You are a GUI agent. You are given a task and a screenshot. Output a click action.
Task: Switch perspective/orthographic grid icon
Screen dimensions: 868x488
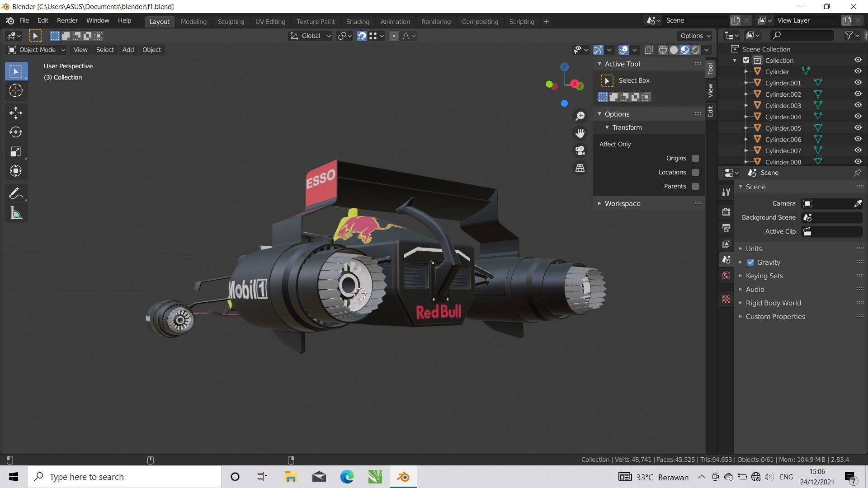(580, 168)
